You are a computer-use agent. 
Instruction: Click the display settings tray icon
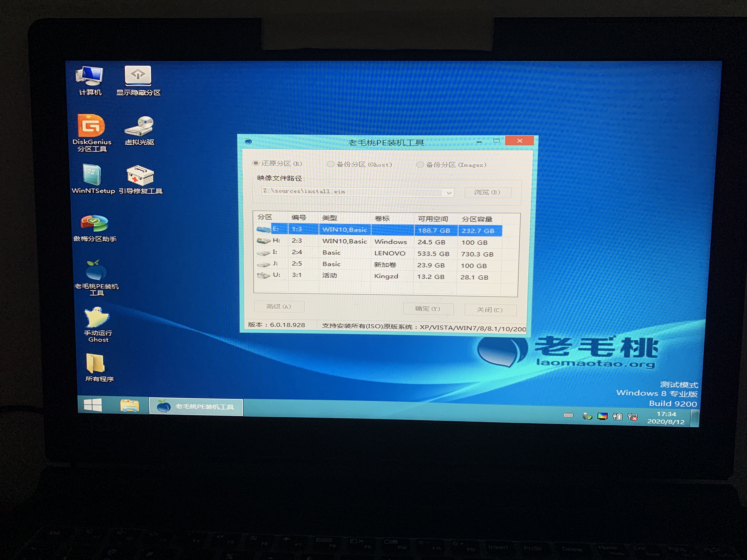(602, 416)
